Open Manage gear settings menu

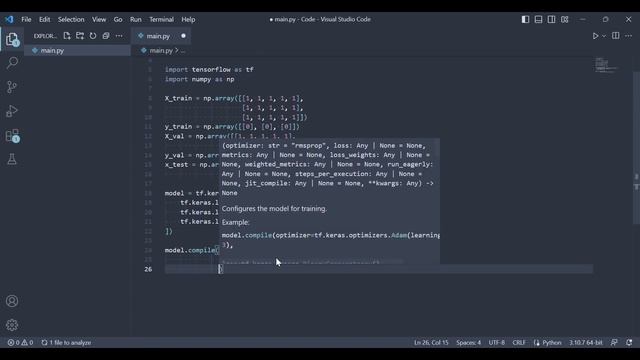click(12, 325)
